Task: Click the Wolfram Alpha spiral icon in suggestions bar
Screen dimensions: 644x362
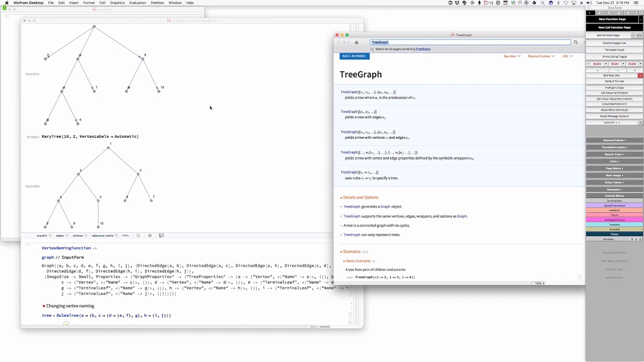Action: tap(138, 235)
